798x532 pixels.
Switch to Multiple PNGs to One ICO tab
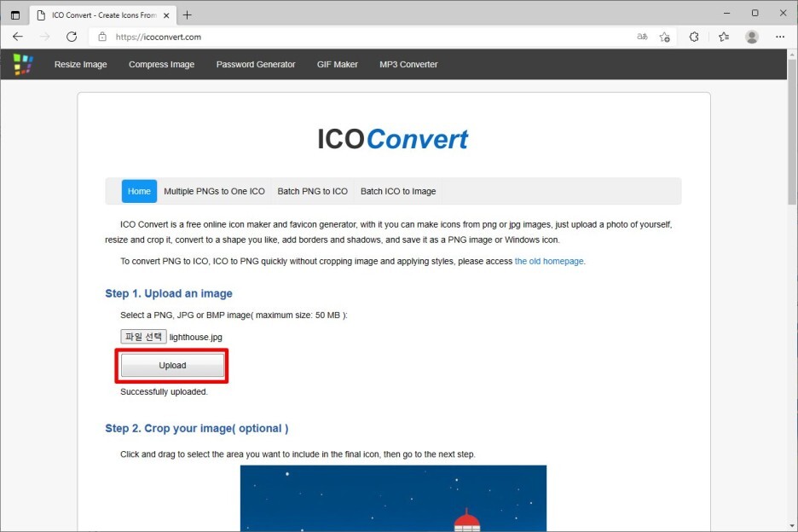(x=214, y=192)
